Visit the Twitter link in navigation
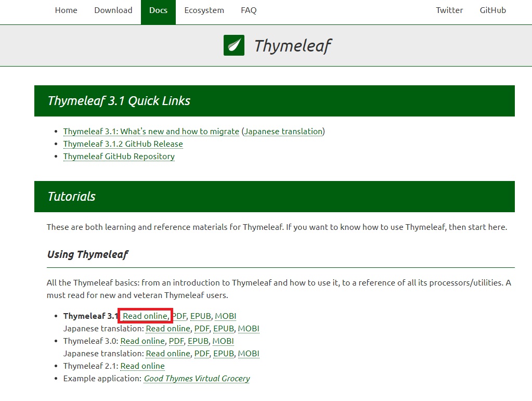The height and width of the screenshot is (401, 532). tap(449, 10)
